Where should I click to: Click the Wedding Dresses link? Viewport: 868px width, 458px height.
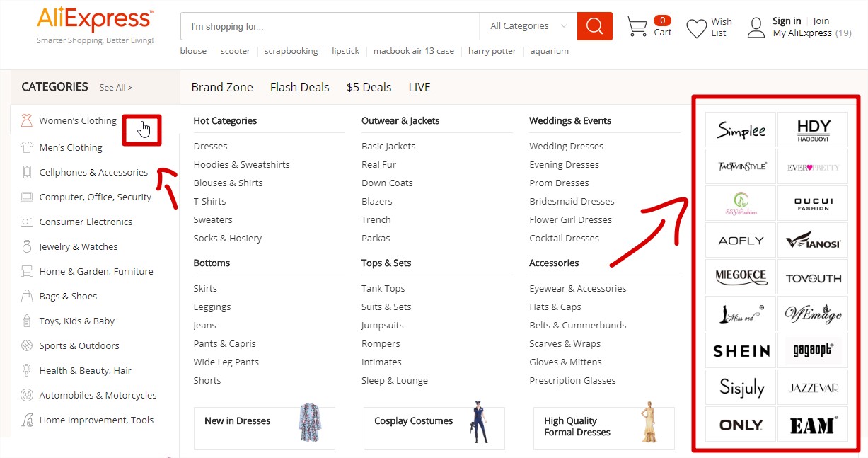click(x=566, y=146)
